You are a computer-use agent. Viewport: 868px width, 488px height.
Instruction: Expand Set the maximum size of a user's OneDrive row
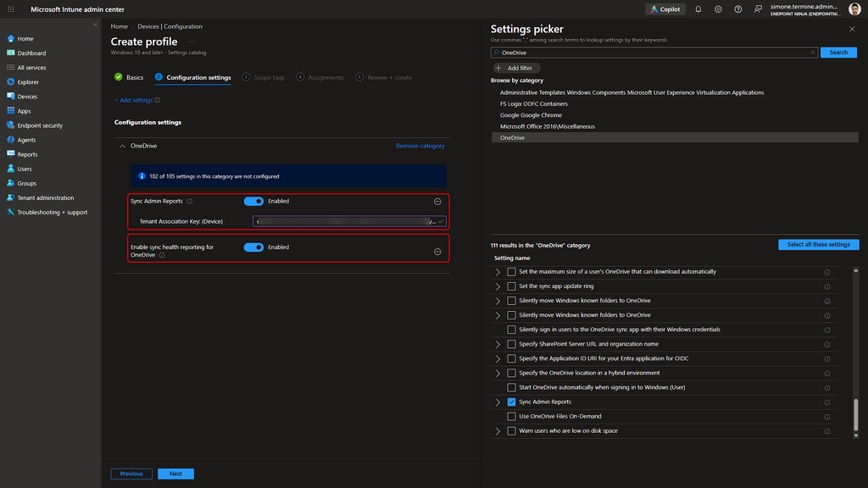pyautogui.click(x=498, y=272)
